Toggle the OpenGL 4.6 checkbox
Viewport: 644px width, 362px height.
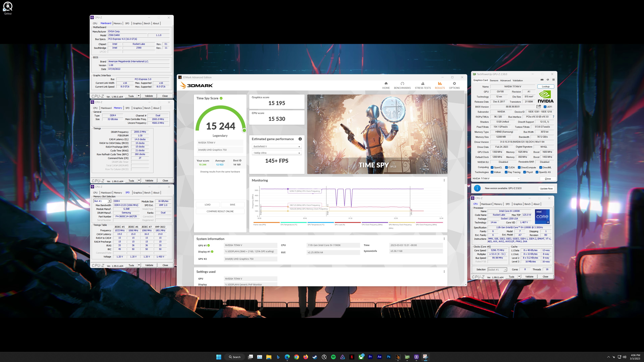click(537, 172)
